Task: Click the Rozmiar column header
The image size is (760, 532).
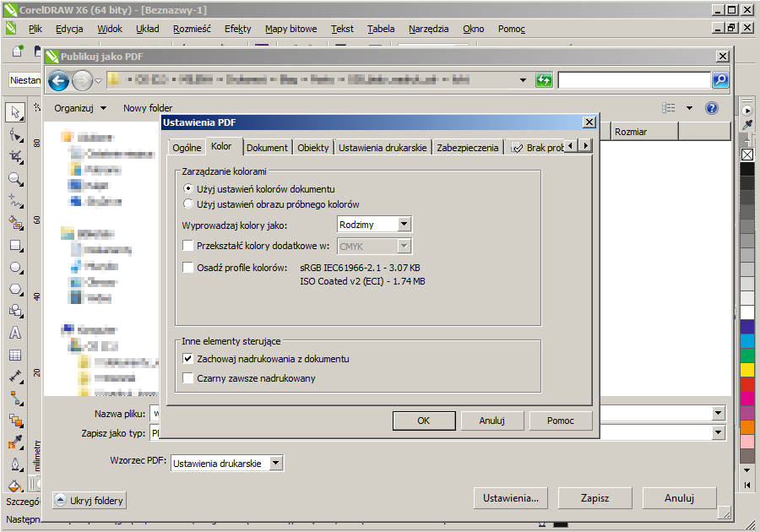Action: (644, 131)
